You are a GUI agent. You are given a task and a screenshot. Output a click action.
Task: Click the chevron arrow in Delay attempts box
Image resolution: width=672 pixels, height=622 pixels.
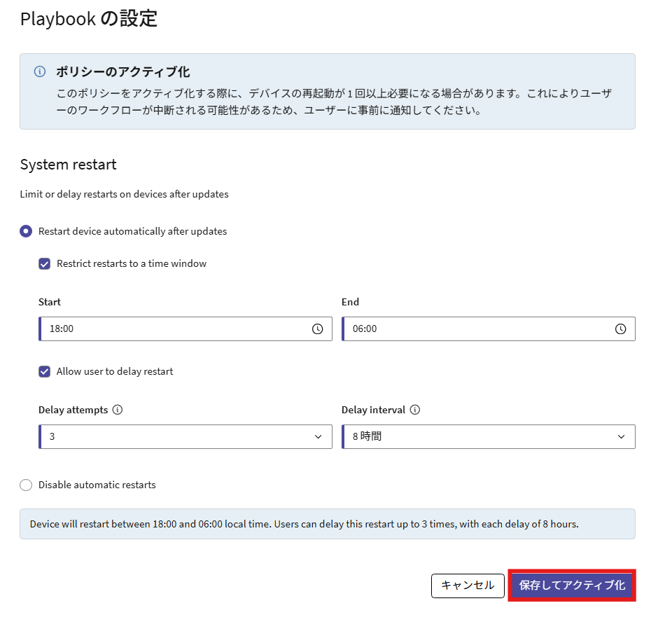pos(318,436)
